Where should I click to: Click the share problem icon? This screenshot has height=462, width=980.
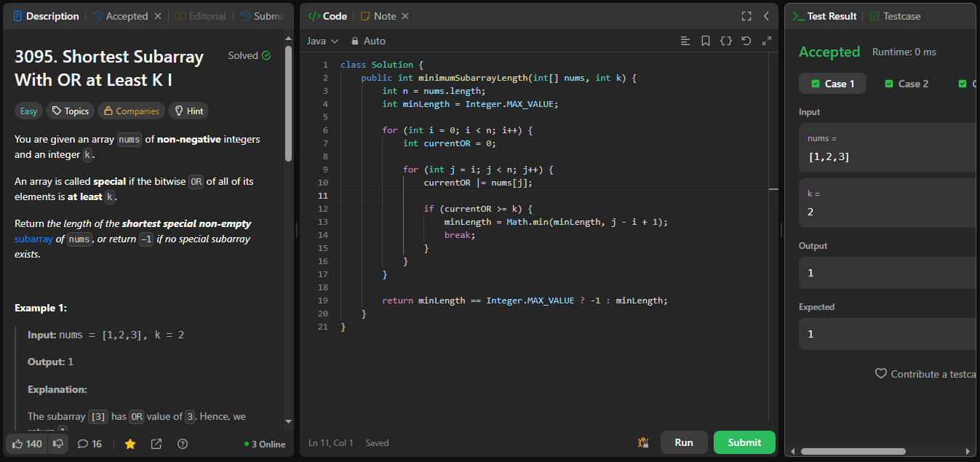156,444
